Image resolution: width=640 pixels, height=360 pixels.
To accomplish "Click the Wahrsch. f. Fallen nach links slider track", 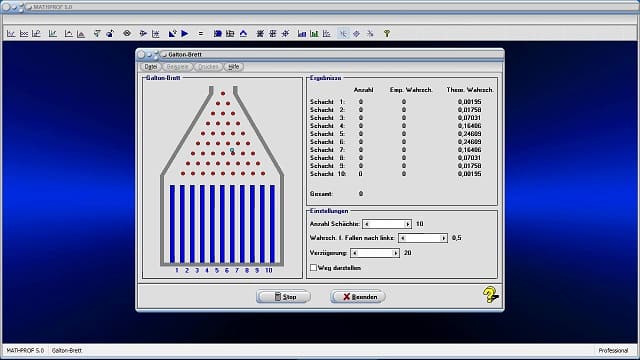I will pyautogui.click(x=423, y=238).
